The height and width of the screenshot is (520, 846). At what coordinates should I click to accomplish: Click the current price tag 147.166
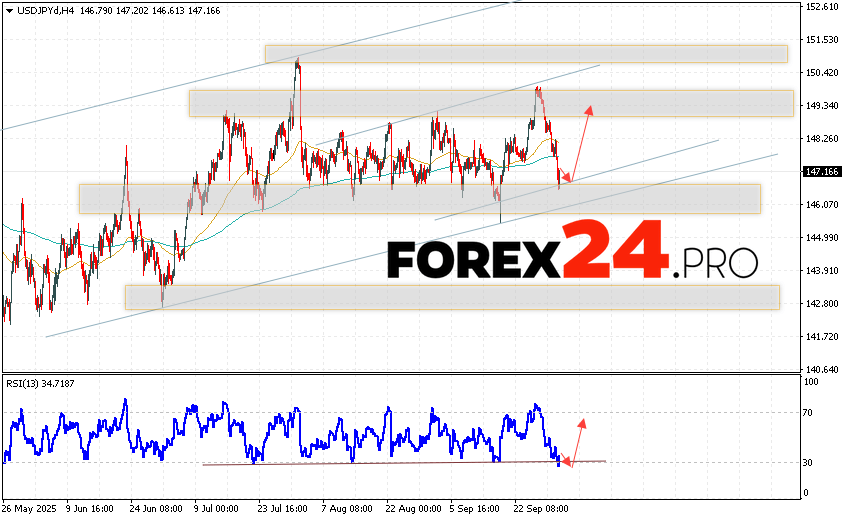pyautogui.click(x=821, y=172)
